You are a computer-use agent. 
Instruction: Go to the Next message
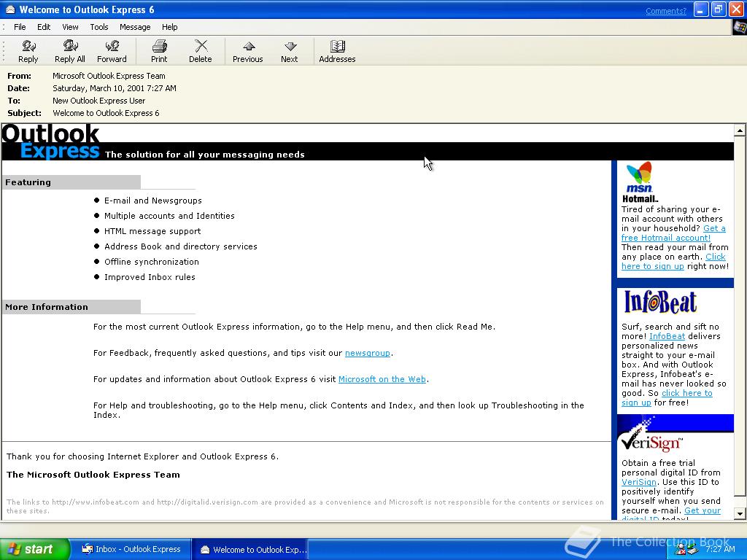pos(289,52)
